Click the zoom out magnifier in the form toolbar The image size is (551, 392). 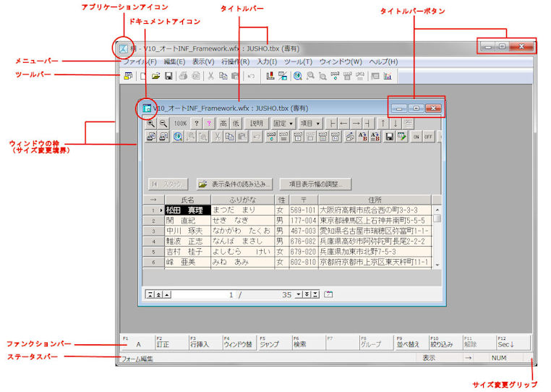pyautogui.click(x=163, y=124)
